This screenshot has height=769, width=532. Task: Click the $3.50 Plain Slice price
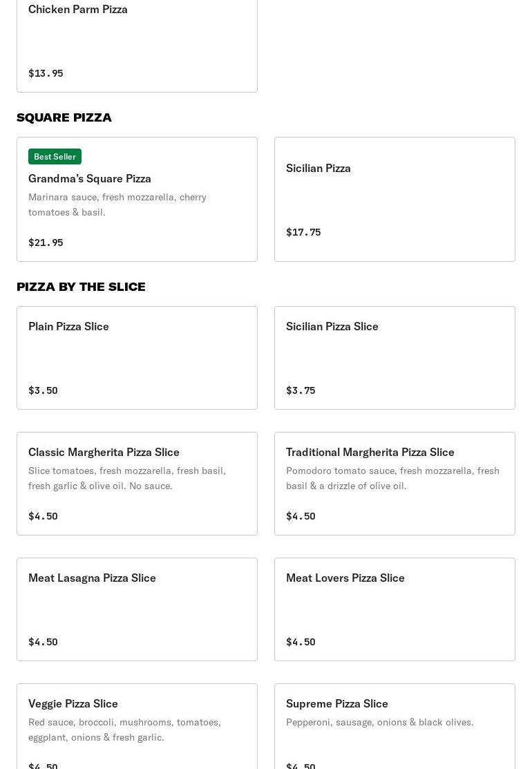click(43, 390)
